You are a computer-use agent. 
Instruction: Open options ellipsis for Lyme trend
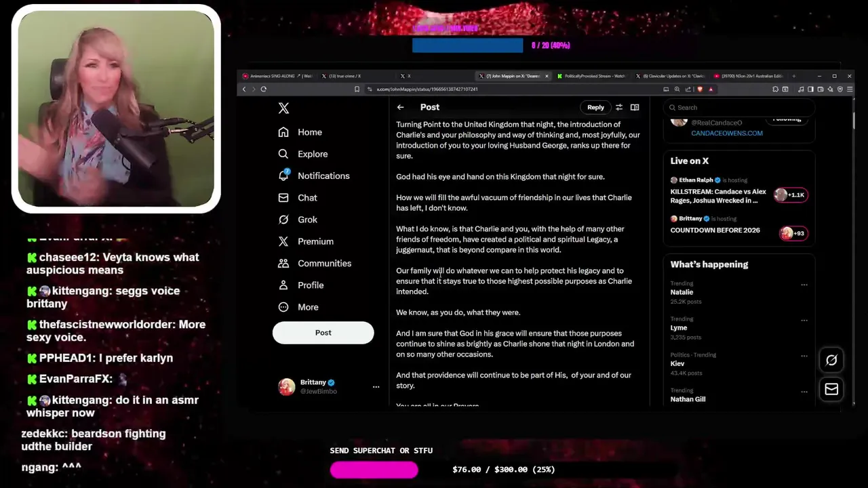click(804, 321)
